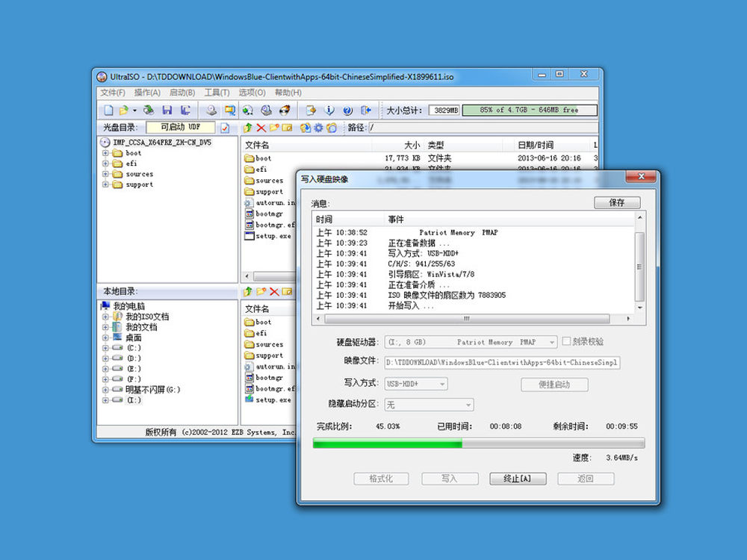
Task: Click the green write progress bar
Action: pyautogui.click(x=478, y=444)
